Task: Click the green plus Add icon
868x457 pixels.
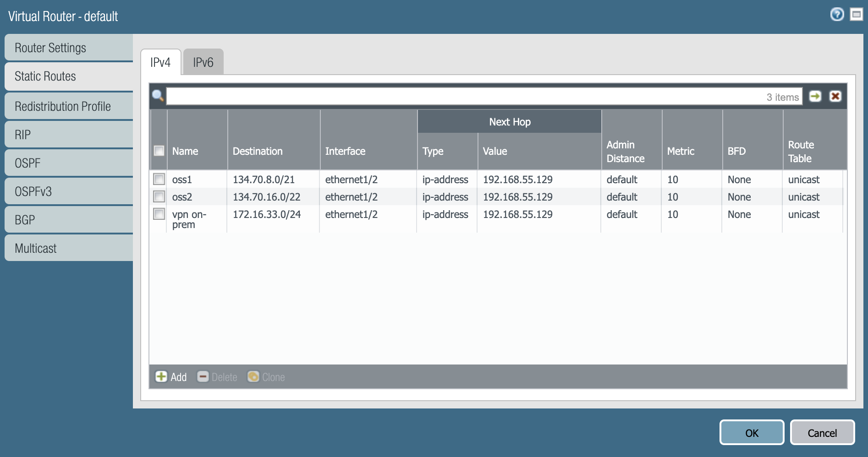Action: (161, 376)
